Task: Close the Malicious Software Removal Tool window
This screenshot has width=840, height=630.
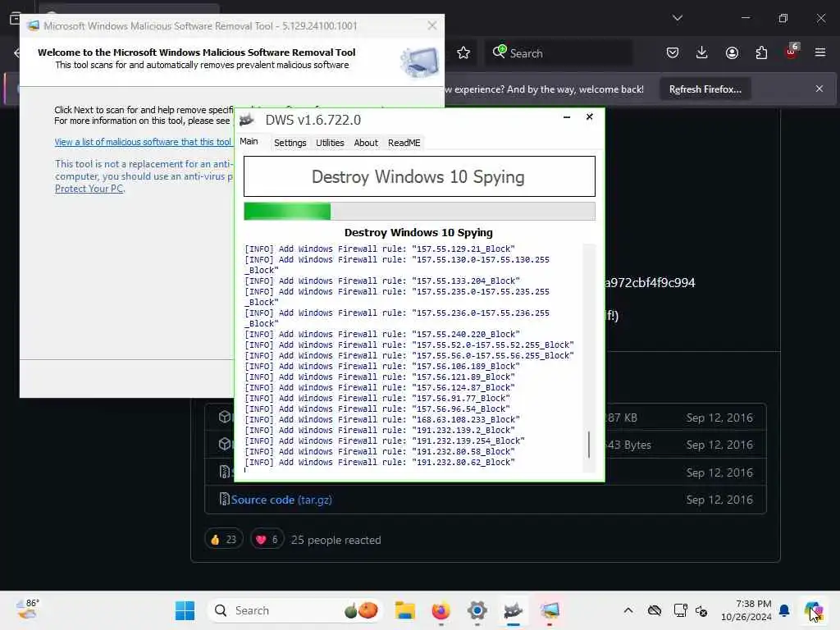Action: point(432,25)
